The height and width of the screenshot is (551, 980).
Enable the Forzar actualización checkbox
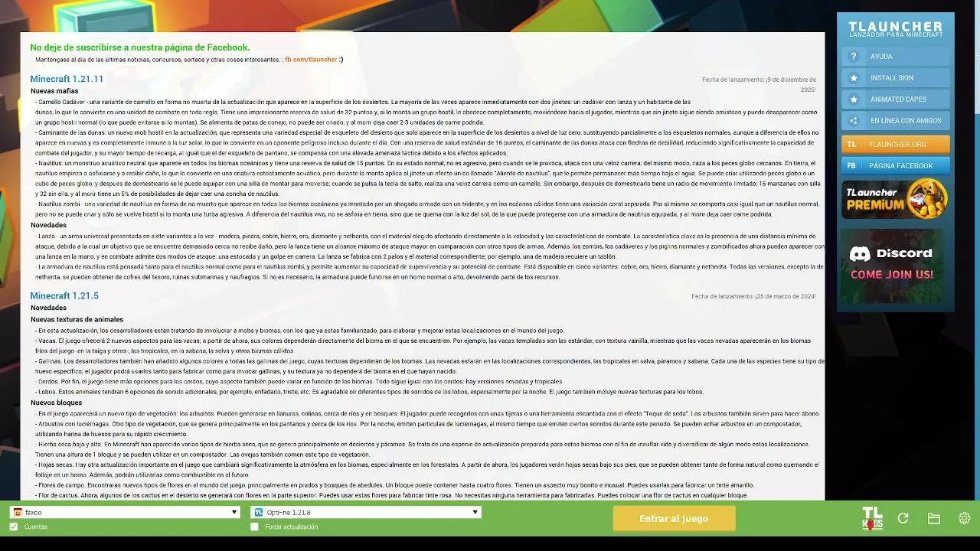coord(255,527)
